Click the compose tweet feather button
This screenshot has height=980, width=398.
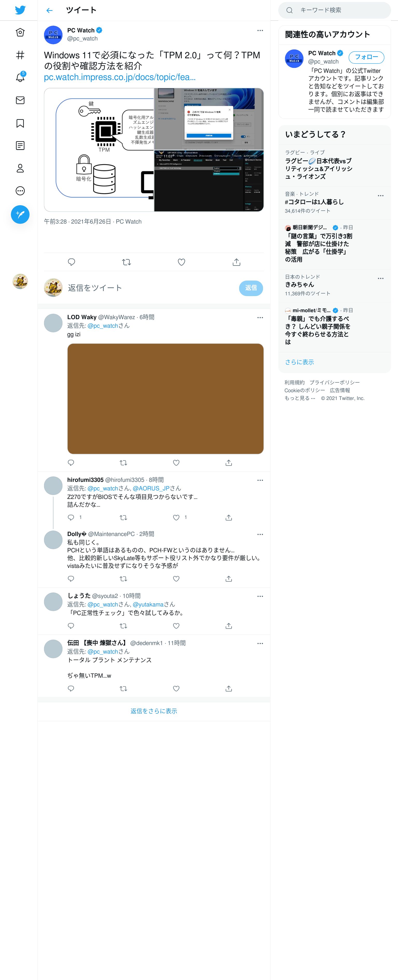pos(20,214)
